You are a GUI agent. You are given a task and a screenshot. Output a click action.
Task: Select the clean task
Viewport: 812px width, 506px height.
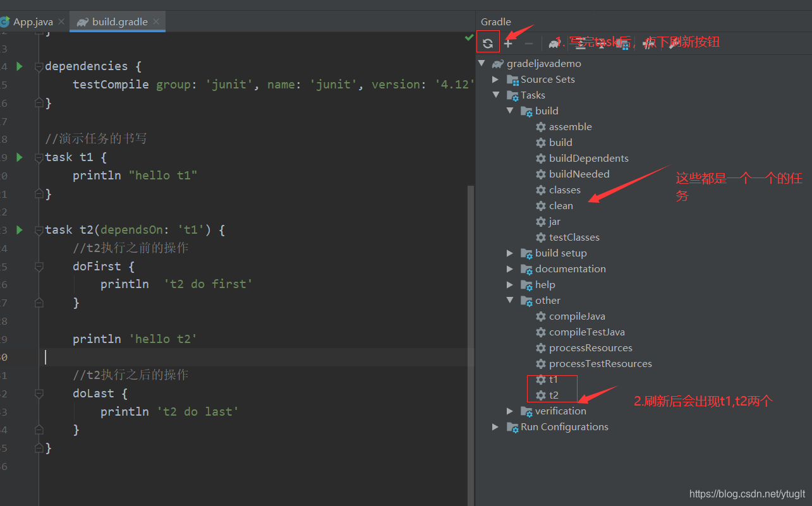[561, 205]
